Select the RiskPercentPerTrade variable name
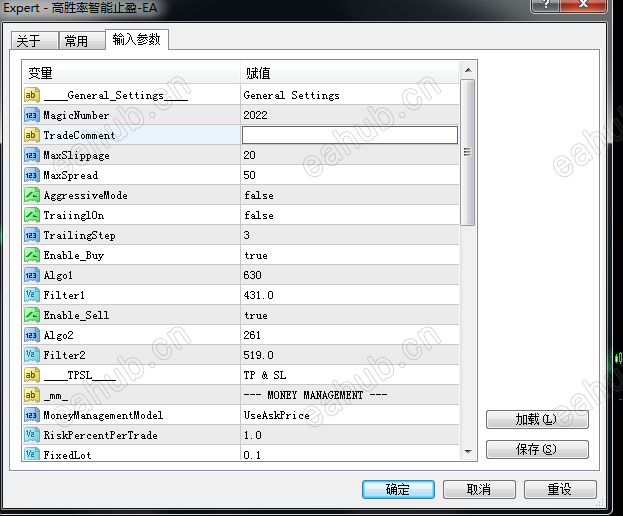Screen dimensions: 623x516 click(101, 435)
